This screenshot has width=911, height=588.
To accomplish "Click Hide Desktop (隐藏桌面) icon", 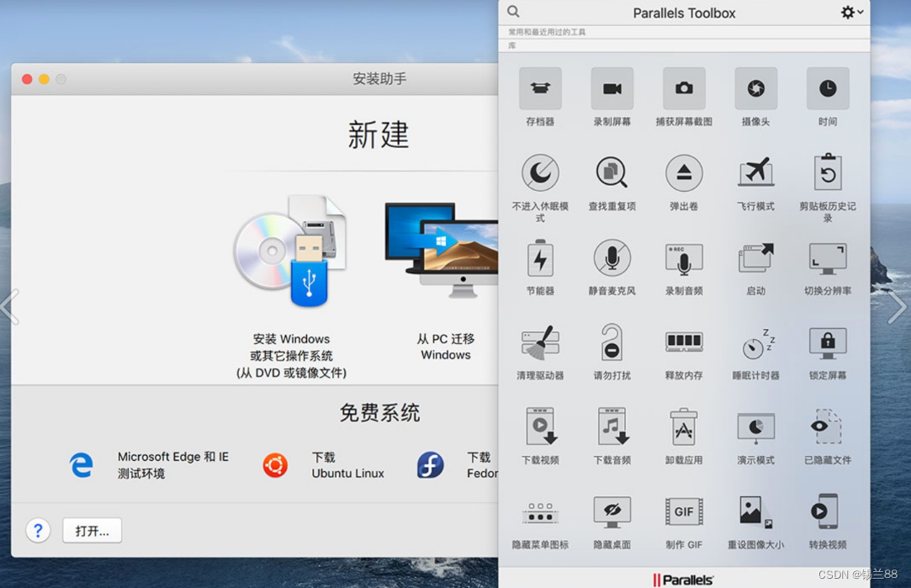I will coord(612,512).
